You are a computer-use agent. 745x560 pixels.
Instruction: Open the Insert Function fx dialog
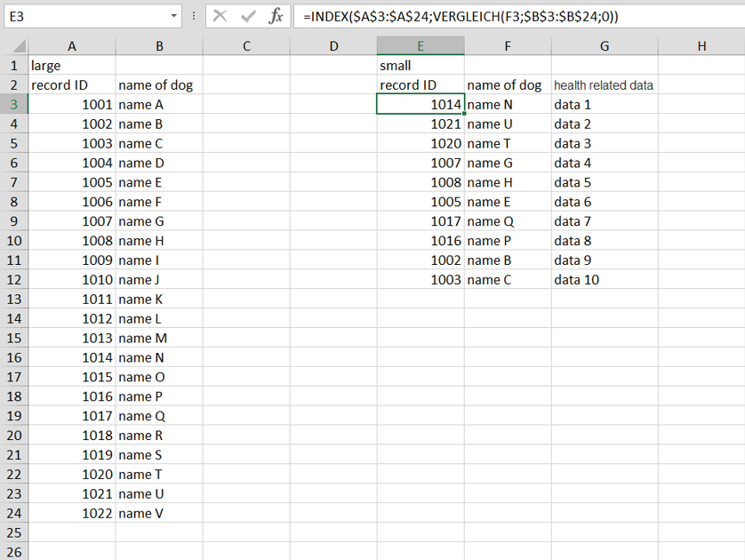(276, 17)
